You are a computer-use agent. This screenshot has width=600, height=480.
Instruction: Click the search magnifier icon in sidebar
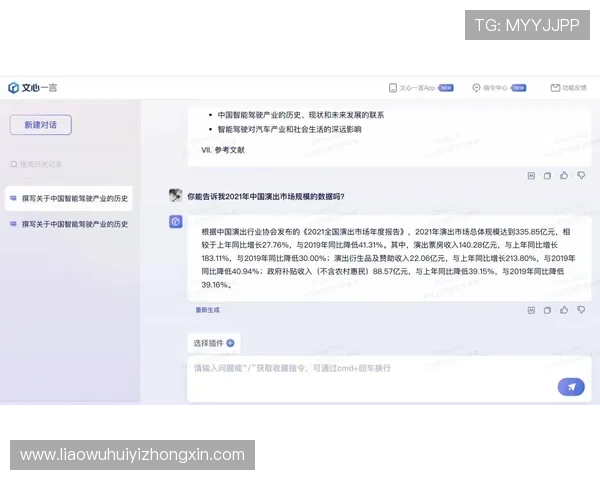point(14,164)
